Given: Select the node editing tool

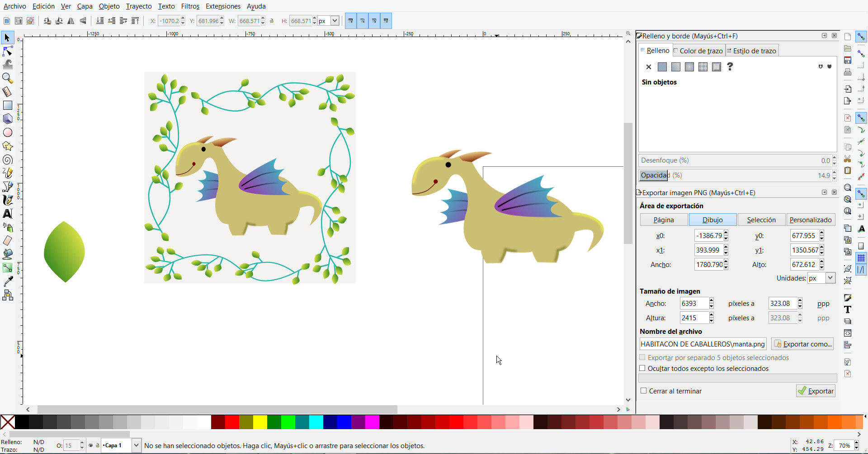Looking at the screenshot, I should tap(8, 51).
